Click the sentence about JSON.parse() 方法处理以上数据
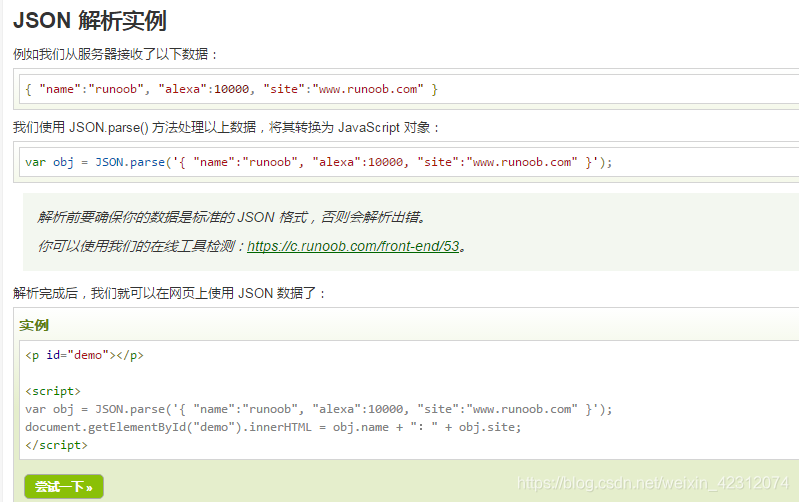Image resolution: width=799 pixels, height=502 pixels. 226,127
